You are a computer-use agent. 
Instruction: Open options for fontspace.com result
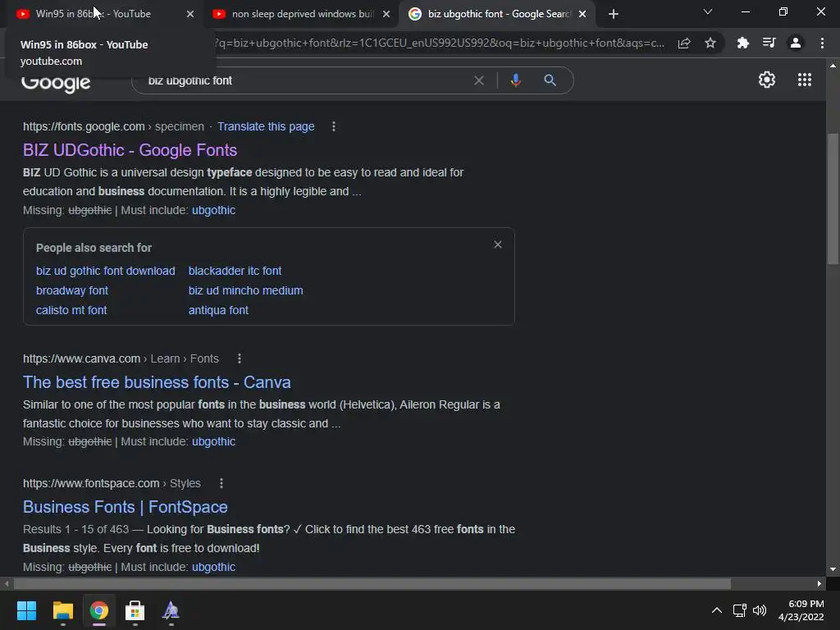click(x=221, y=483)
